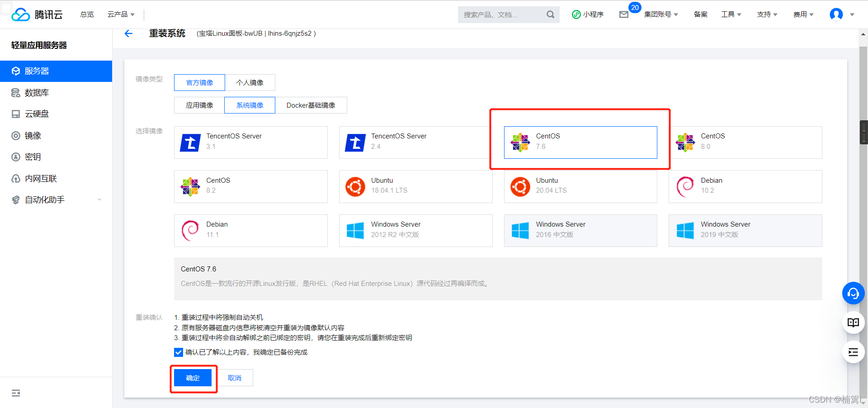This screenshot has width=868, height=408.
Task: Open the customer support headset button
Action: coord(853,294)
